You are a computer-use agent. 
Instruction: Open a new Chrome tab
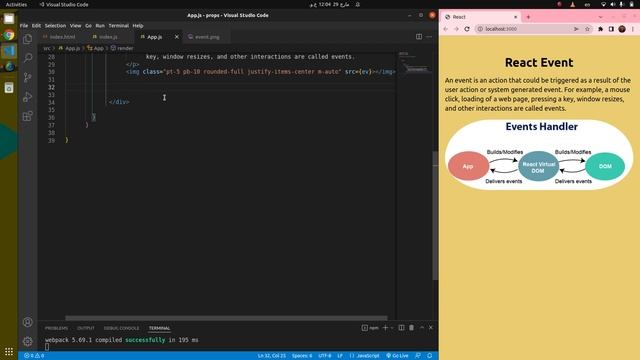[x=528, y=17]
